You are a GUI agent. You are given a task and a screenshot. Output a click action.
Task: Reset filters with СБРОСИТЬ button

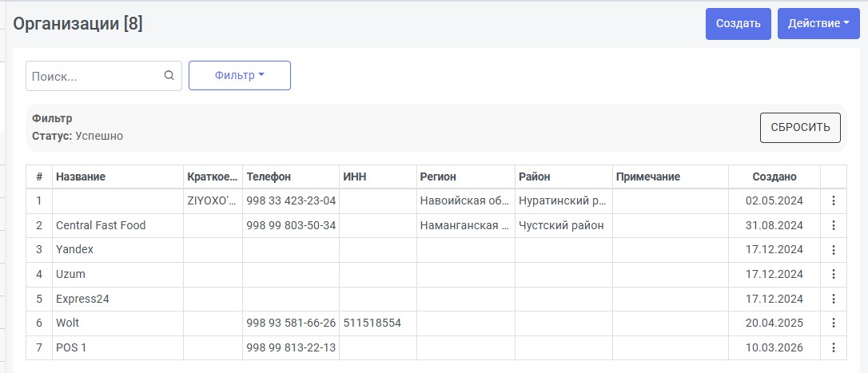coord(800,127)
